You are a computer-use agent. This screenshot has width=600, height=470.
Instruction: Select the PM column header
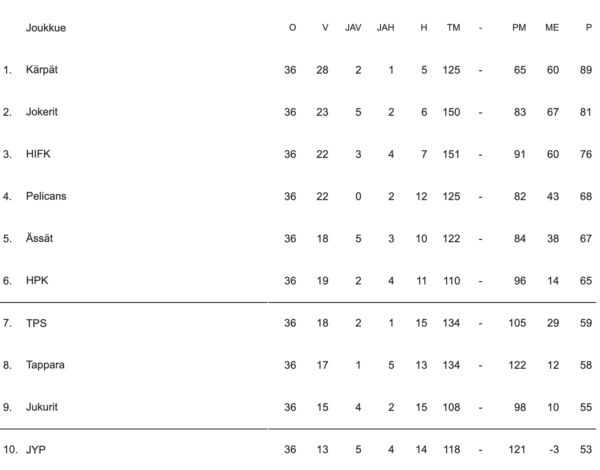pyautogui.click(x=519, y=27)
